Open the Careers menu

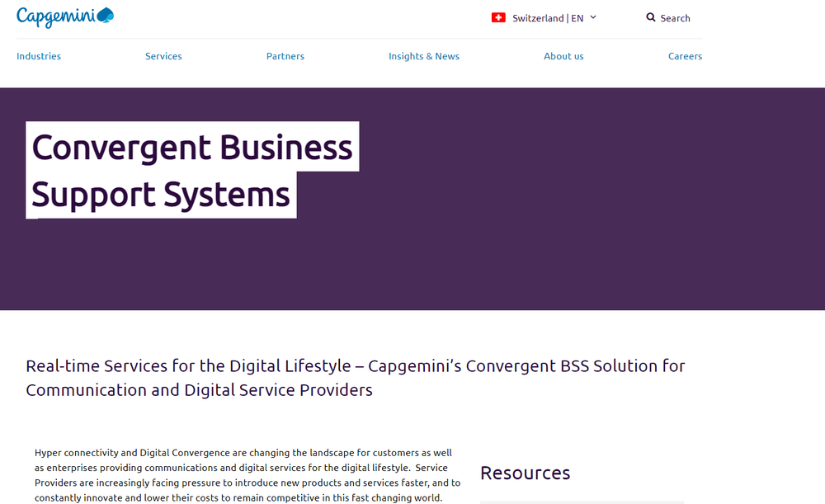pyautogui.click(x=685, y=56)
